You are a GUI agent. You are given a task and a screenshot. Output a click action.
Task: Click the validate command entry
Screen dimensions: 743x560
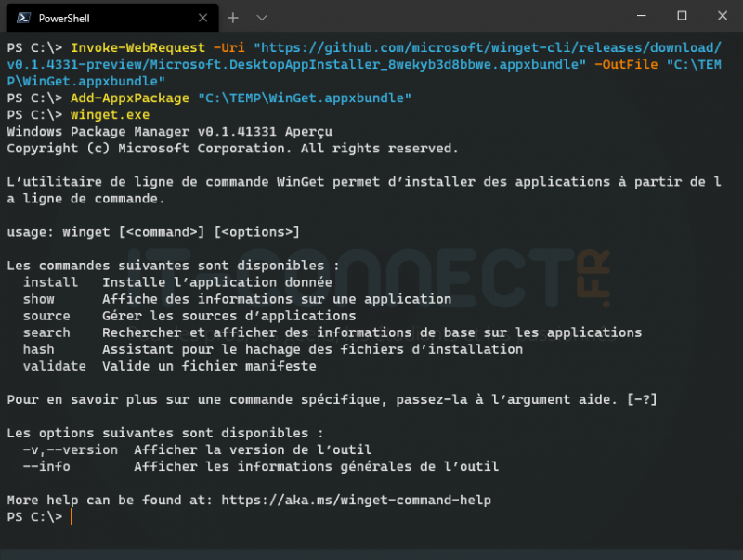[x=54, y=366]
